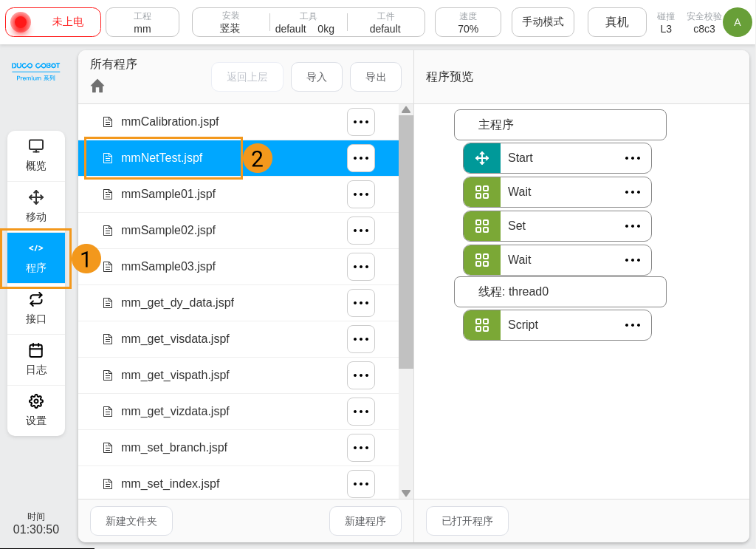Select the 移动 jog/move icon
The height and width of the screenshot is (549, 756).
click(x=35, y=205)
